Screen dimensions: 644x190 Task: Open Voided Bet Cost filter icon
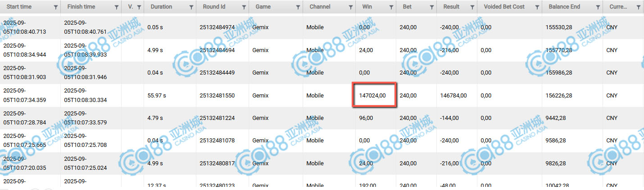[x=535, y=7]
